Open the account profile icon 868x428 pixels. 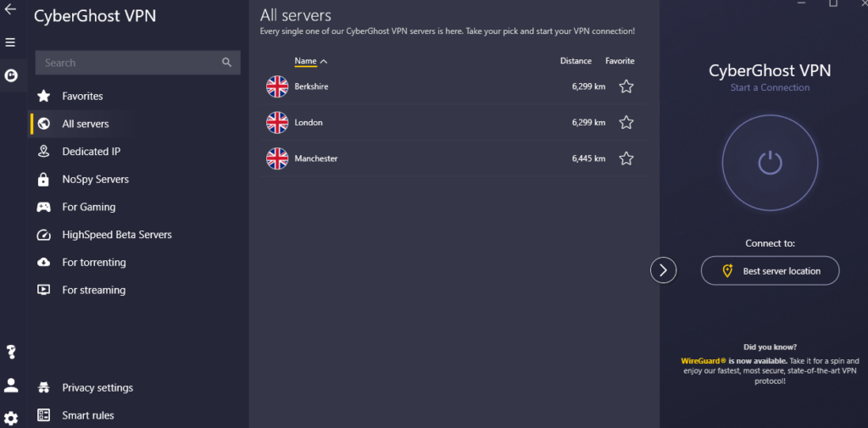tap(11, 386)
